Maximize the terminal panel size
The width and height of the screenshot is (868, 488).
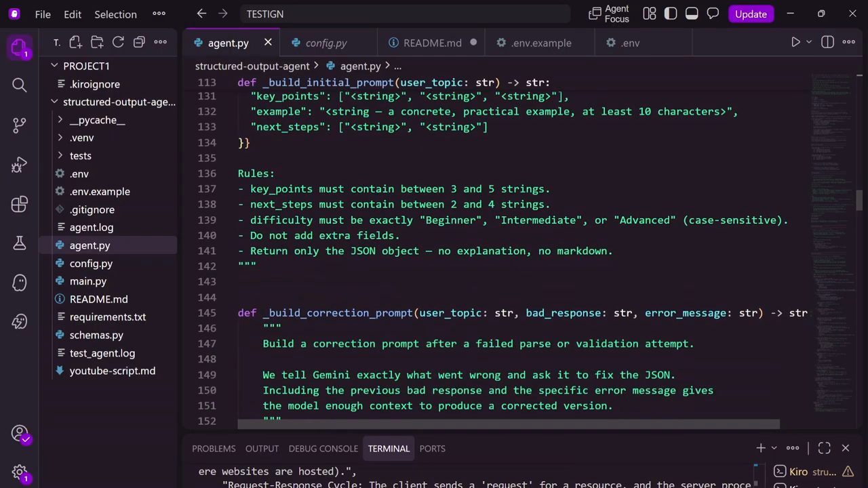click(x=824, y=448)
